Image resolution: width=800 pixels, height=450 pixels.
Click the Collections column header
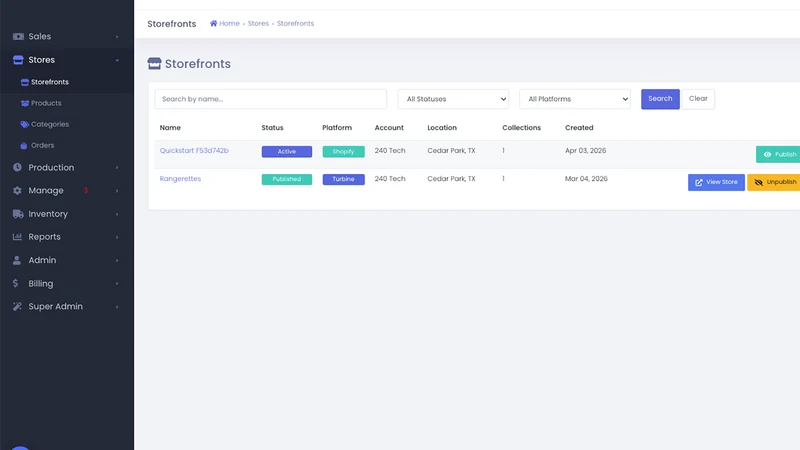(x=521, y=128)
